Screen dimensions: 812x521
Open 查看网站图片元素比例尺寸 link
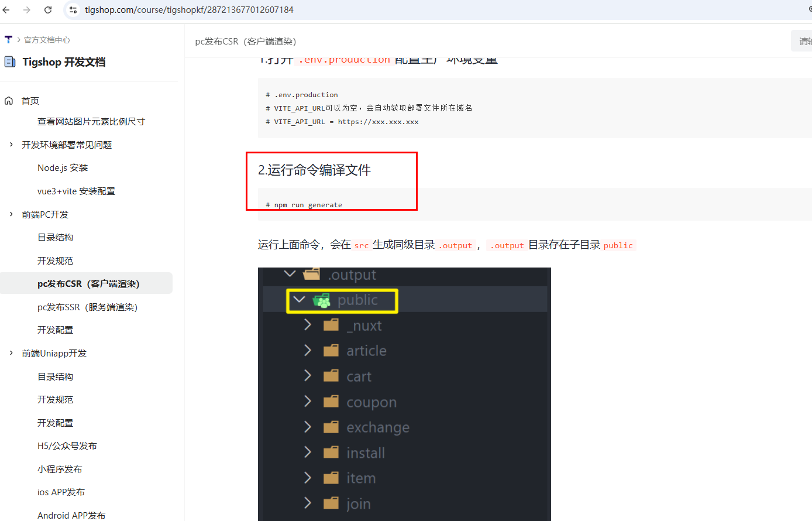click(91, 122)
